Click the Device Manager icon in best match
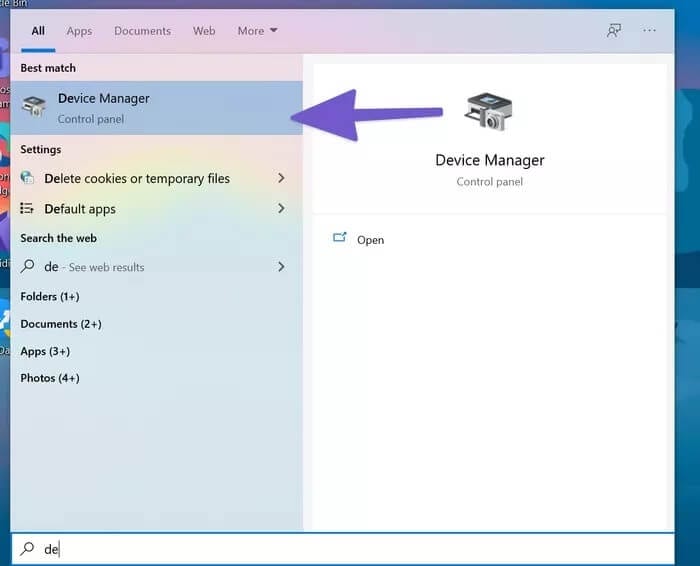 click(34, 107)
